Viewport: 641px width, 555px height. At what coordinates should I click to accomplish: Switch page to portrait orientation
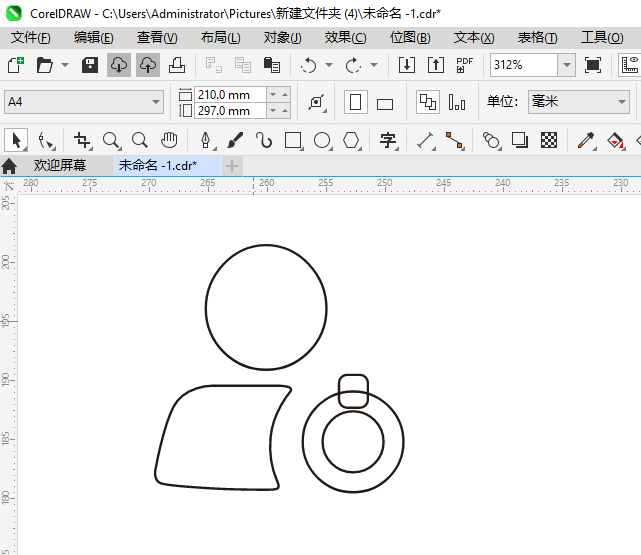[356, 102]
